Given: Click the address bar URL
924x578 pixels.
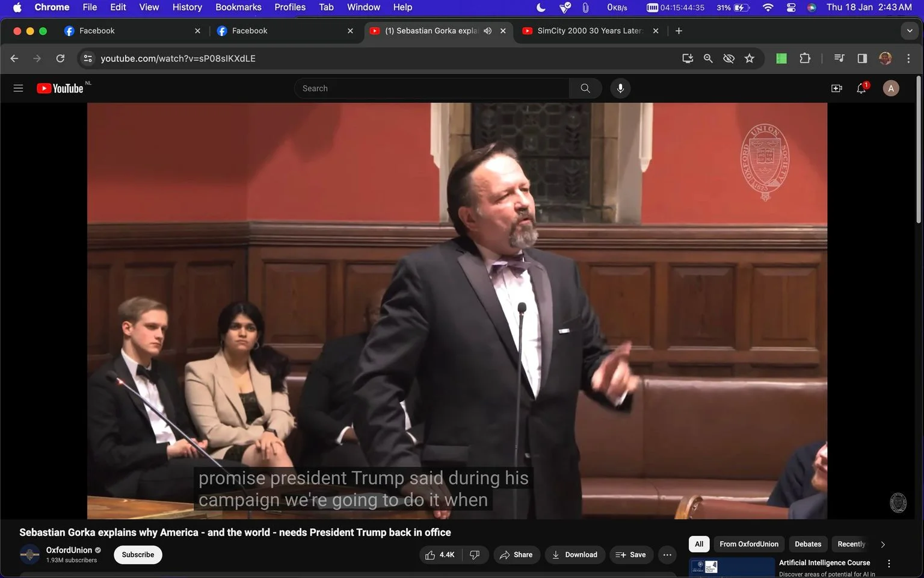Looking at the screenshot, I should click(178, 58).
